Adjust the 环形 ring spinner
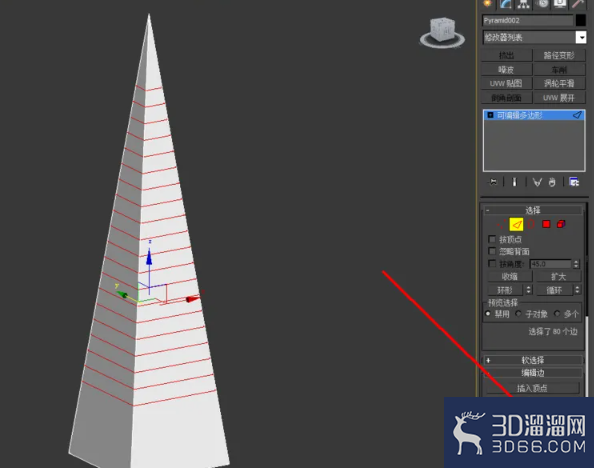Image resolution: width=594 pixels, height=468 pixels. pyautogui.click(x=528, y=290)
